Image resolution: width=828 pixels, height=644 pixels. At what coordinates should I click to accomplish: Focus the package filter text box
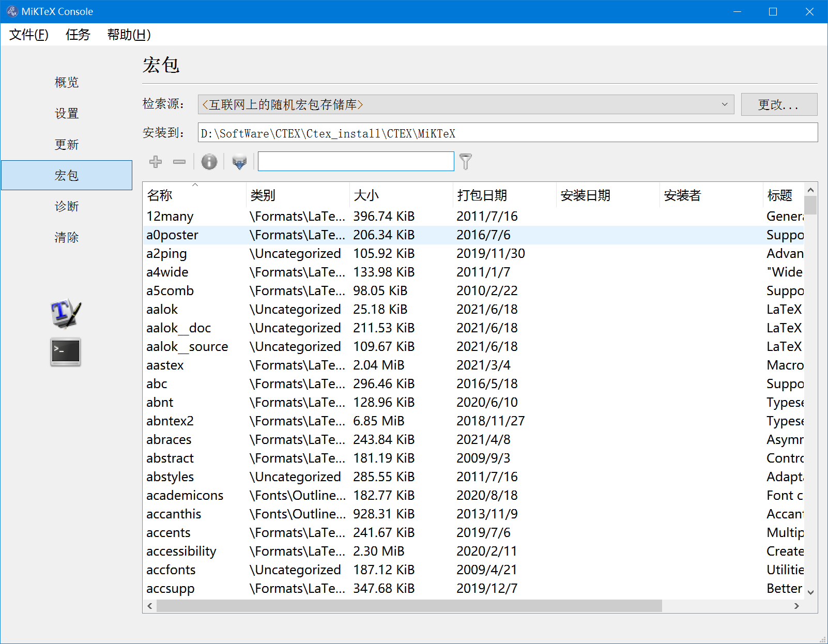click(356, 161)
